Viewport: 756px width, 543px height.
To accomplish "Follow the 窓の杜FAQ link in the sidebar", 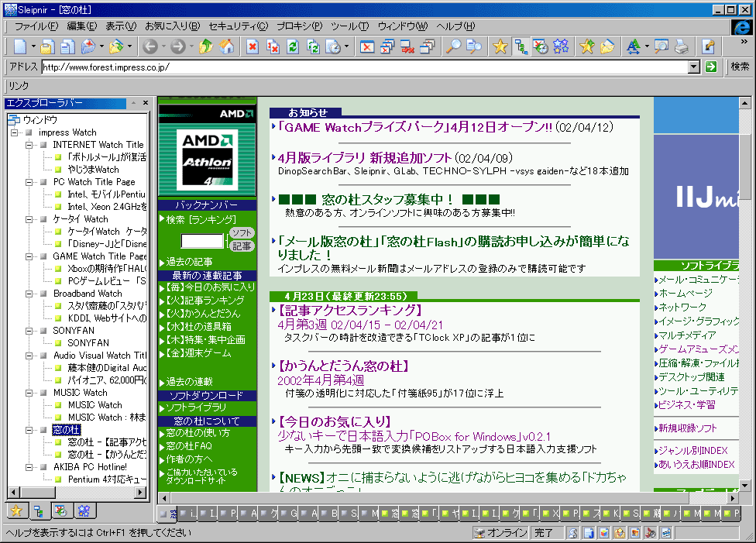I will click(188, 447).
